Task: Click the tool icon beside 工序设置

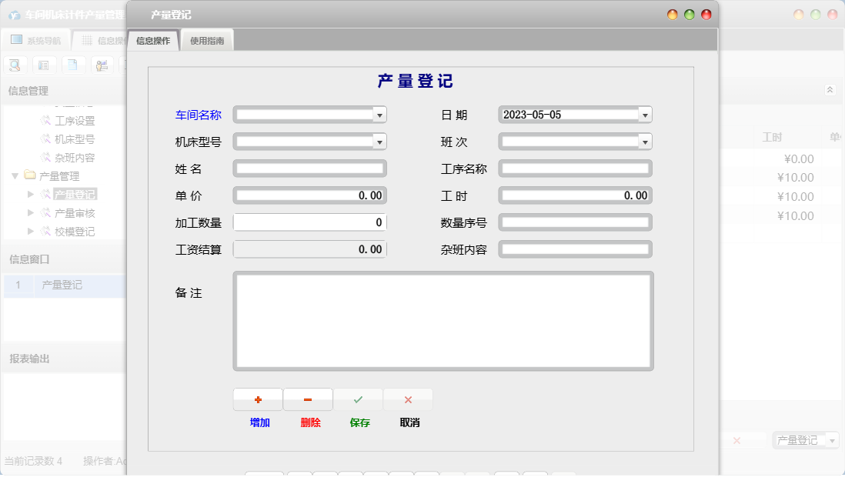Action: coord(48,120)
